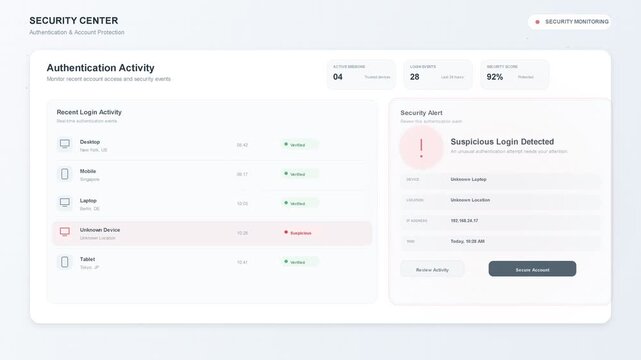Click the Verified badge in Desktop row

click(x=300, y=145)
